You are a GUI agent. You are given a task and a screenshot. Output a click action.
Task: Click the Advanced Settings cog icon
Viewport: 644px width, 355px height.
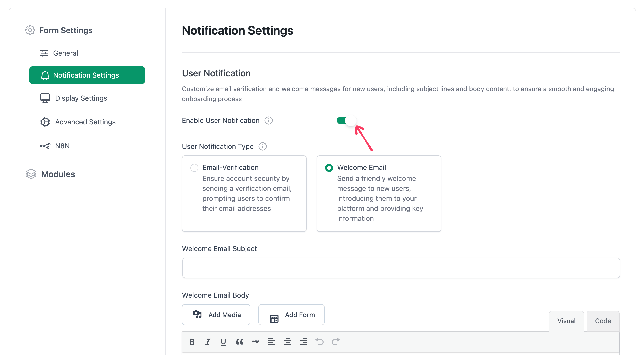tap(45, 122)
